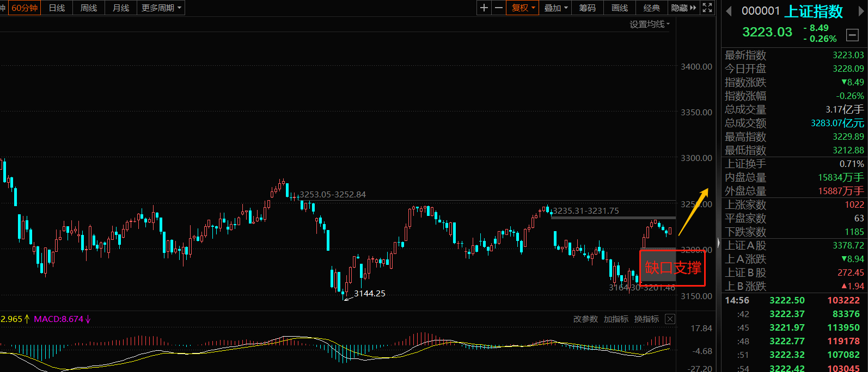This screenshot has width=868, height=372.
Task: Click 指数涨幅 value -0.26%
Action: click(x=850, y=96)
